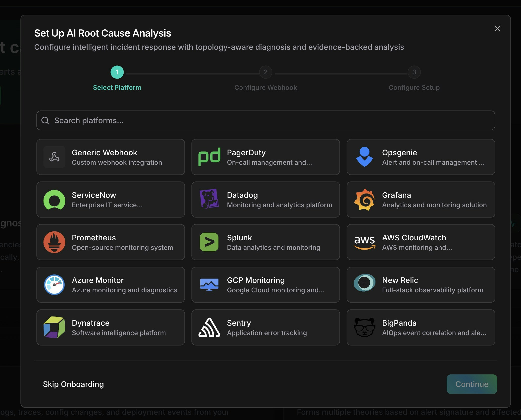The width and height of the screenshot is (521, 420).
Task: Click the Opsgenie logo
Action: (364, 157)
